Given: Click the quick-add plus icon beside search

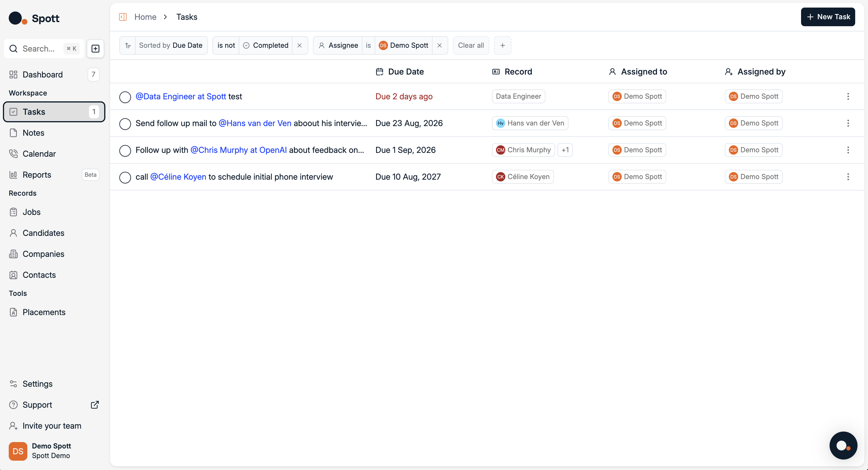Looking at the screenshot, I should click(x=95, y=49).
